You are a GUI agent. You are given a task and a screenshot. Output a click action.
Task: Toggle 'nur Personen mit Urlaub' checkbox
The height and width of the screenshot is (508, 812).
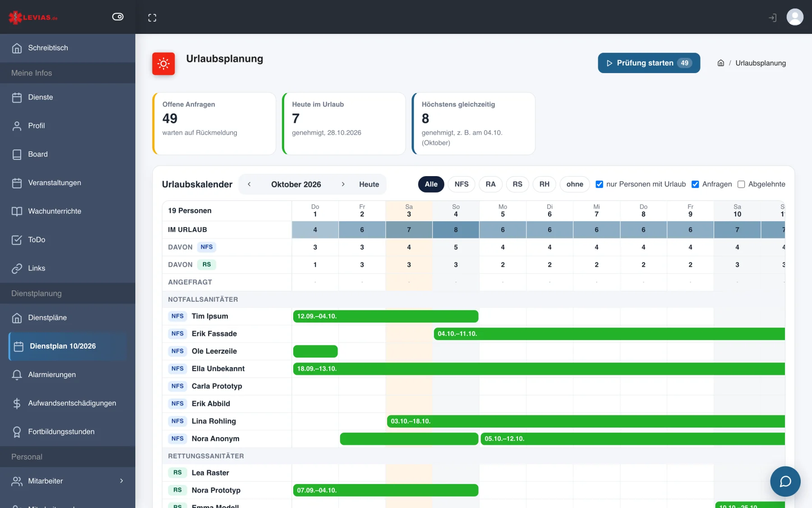click(600, 184)
